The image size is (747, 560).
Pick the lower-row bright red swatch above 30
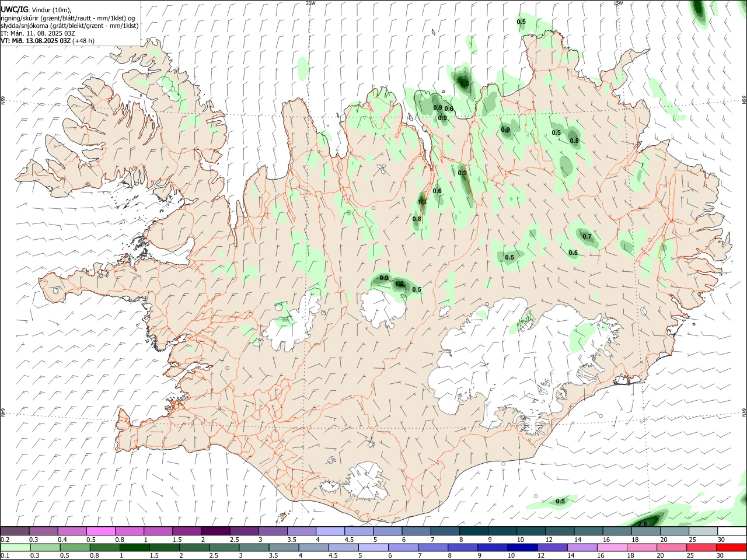731,547
